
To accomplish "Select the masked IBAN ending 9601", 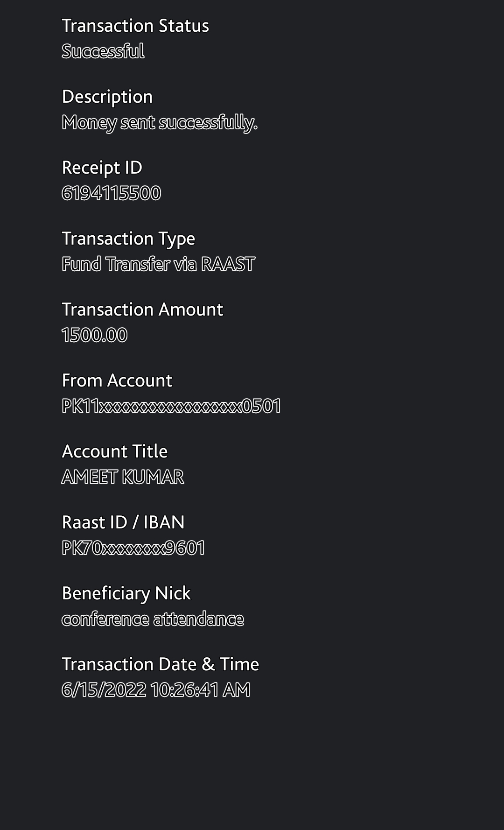I will pos(133,548).
